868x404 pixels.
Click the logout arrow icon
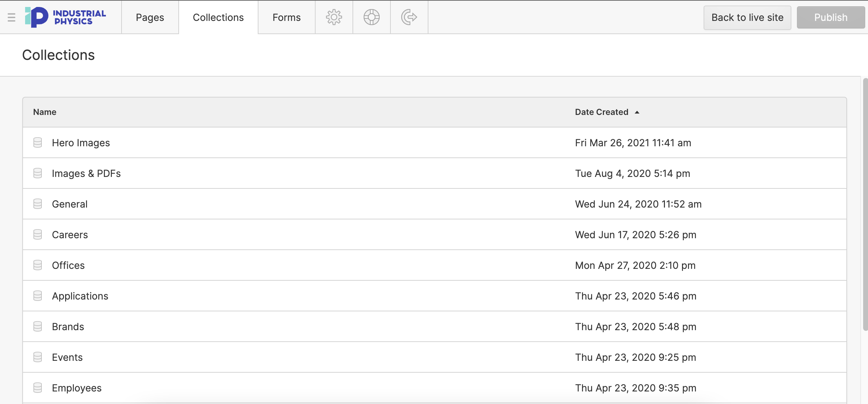[409, 17]
